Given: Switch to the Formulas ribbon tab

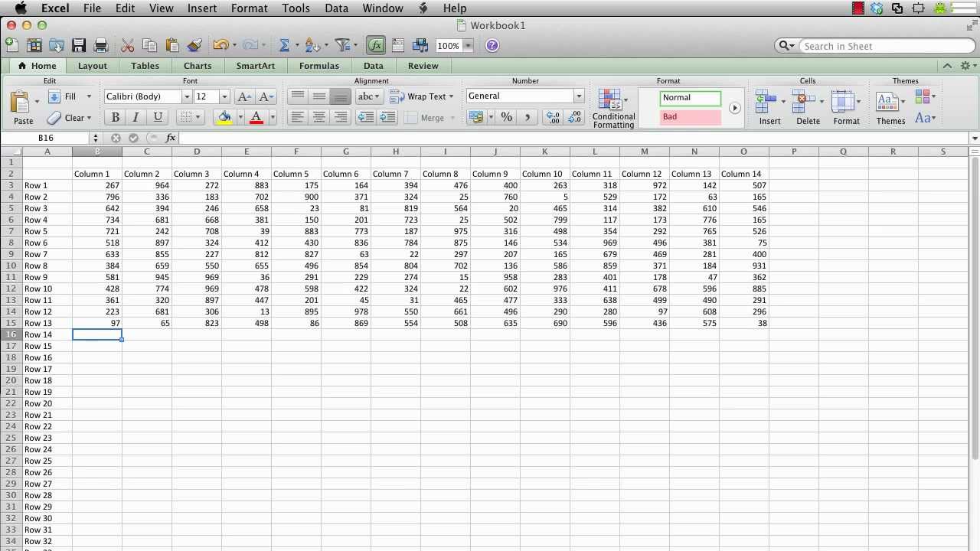Looking at the screenshot, I should (x=319, y=66).
